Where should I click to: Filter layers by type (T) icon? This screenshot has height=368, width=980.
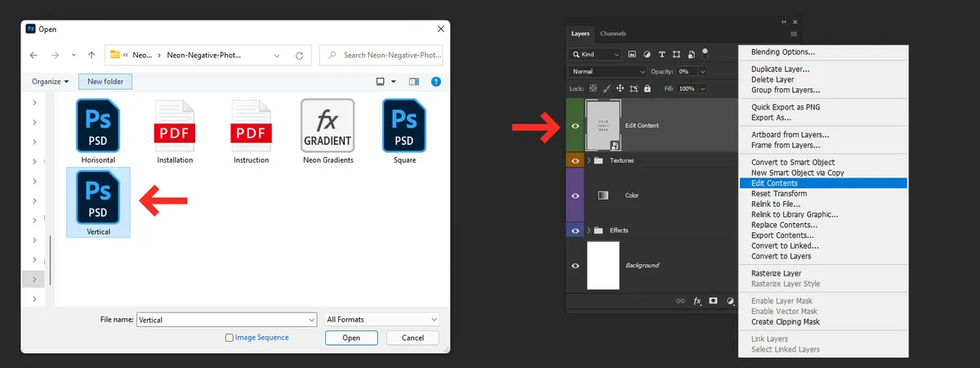click(x=661, y=55)
